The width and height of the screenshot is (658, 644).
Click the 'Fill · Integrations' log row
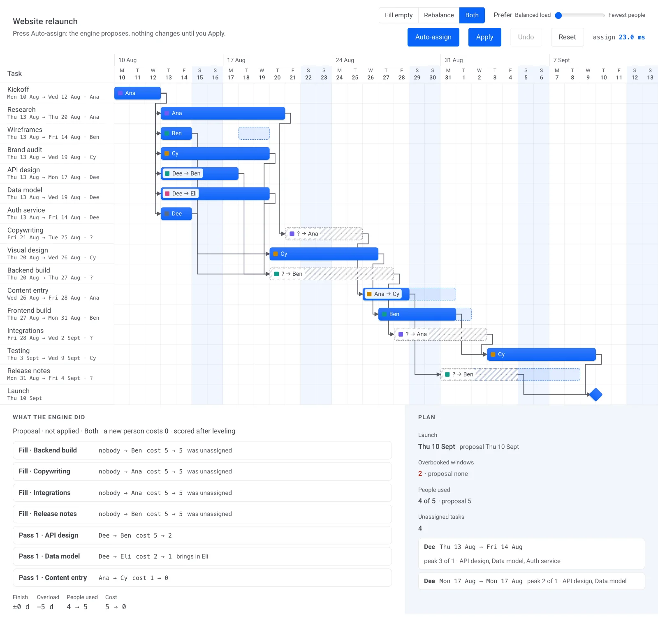click(x=202, y=493)
